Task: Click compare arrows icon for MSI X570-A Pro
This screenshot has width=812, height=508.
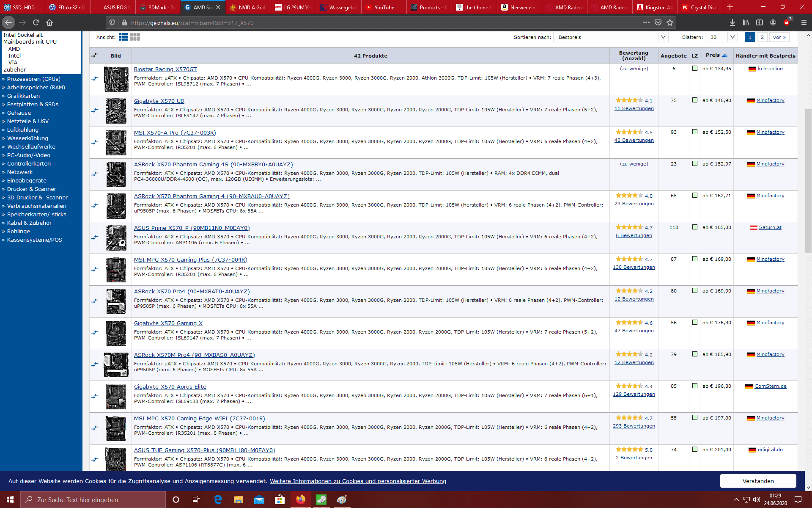Action: click(95, 142)
